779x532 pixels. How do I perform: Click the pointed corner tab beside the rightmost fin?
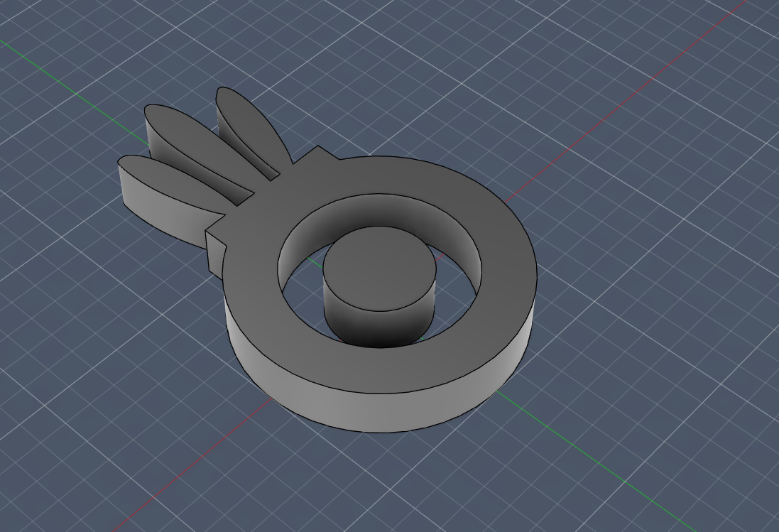[x=317, y=155]
